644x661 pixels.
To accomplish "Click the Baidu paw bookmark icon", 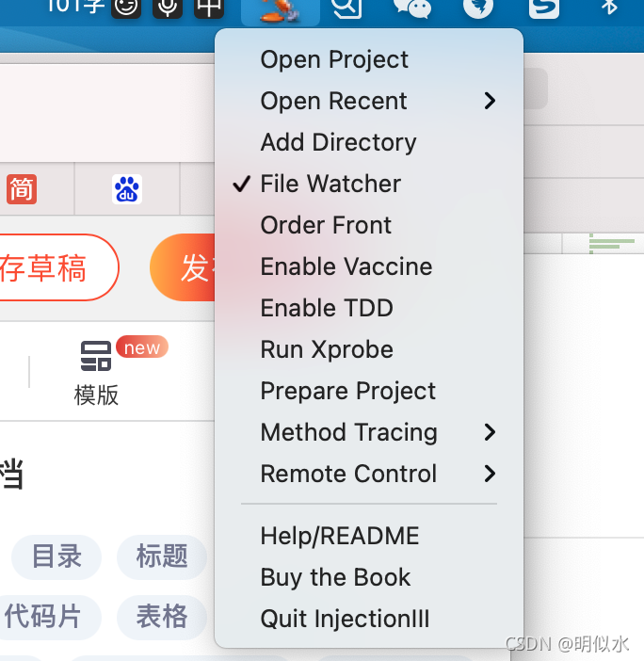I will pyautogui.click(x=127, y=189).
